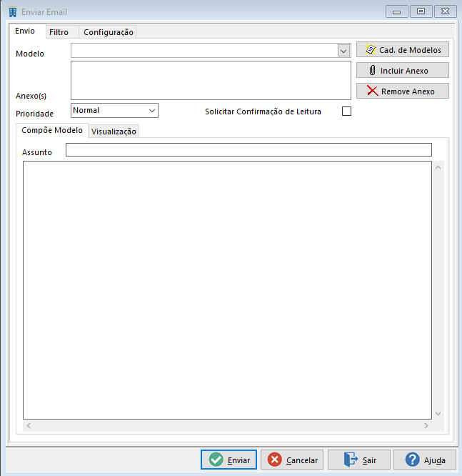This screenshot has width=462, height=476.
Task: Switch to the Visualização tab
Action: point(114,132)
